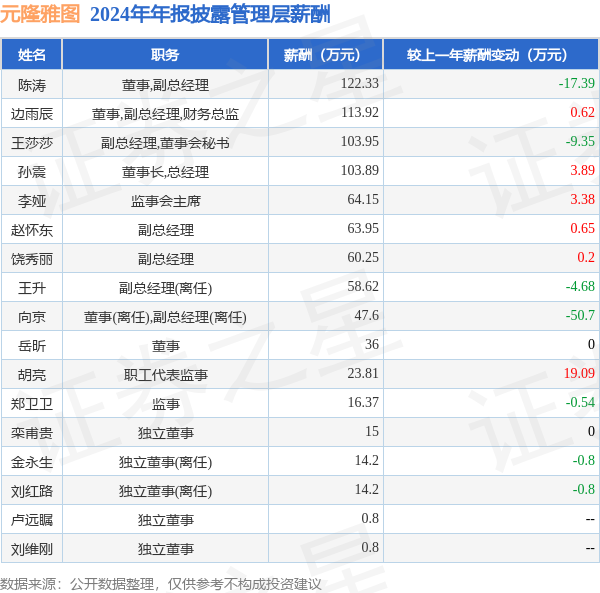Select the name 孙震
The width and height of the screenshot is (600, 593).
point(32,172)
